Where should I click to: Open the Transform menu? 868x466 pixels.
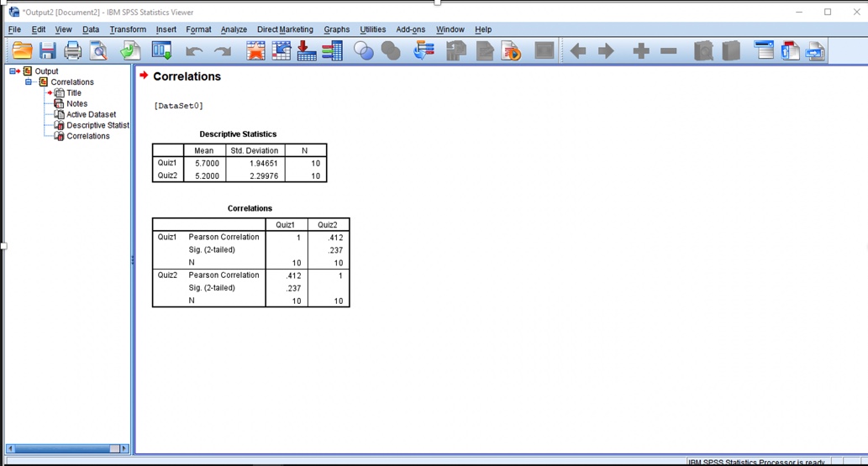click(128, 29)
